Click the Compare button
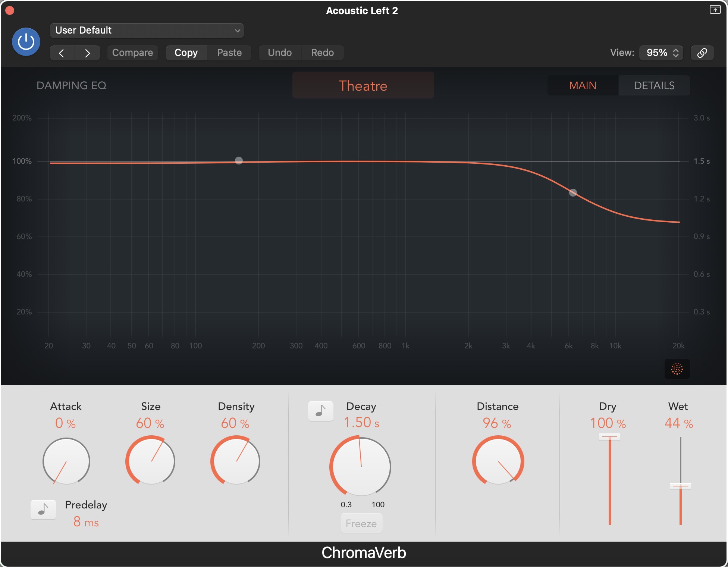The image size is (728, 567). click(x=132, y=53)
